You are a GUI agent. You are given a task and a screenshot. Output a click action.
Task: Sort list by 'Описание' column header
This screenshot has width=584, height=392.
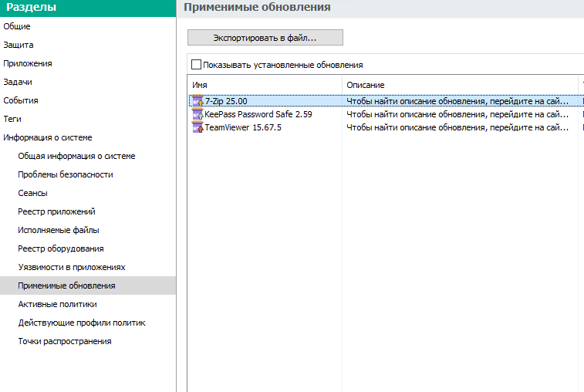pyautogui.click(x=460, y=85)
